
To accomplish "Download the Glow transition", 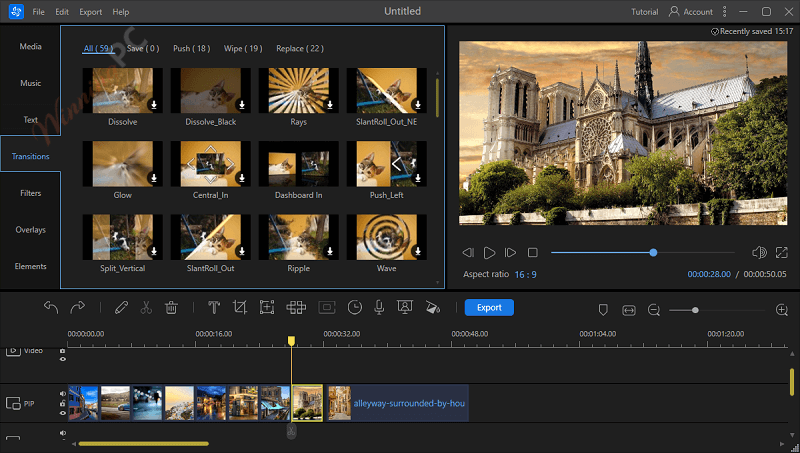I will coord(154,178).
